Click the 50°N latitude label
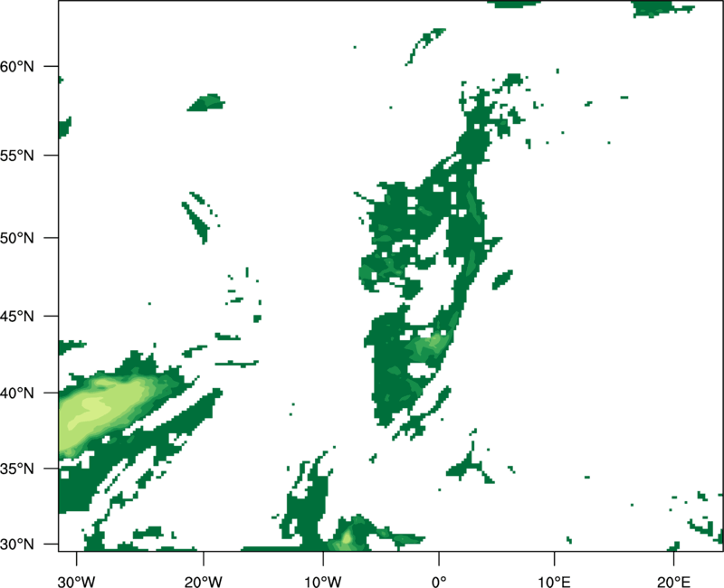The width and height of the screenshot is (724, 588). click(x=17, y=238)
